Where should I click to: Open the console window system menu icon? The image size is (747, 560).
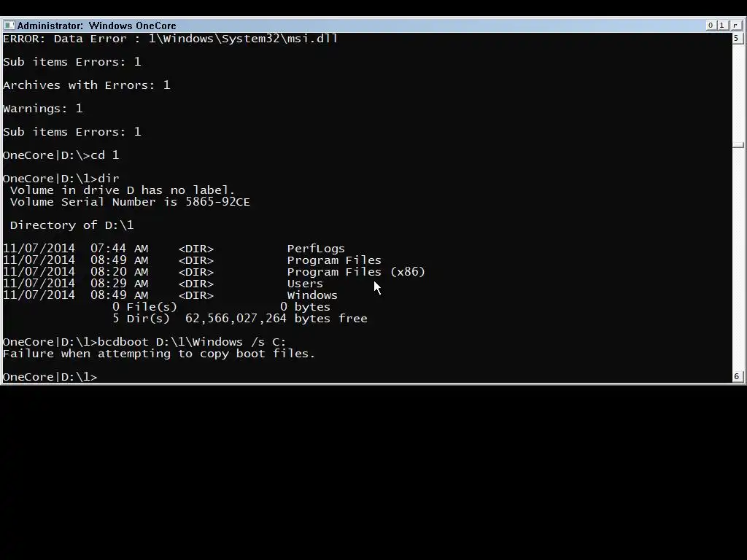pos(9,26)
